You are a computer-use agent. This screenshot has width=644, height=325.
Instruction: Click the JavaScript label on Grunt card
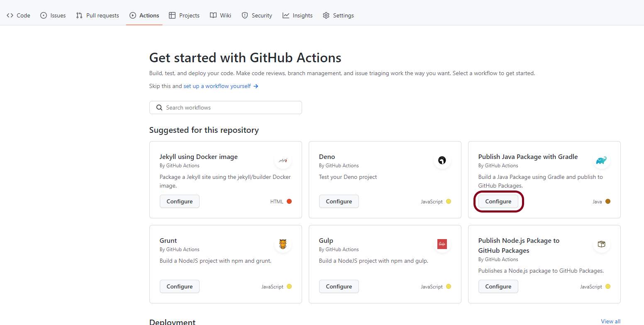point(272,287)
